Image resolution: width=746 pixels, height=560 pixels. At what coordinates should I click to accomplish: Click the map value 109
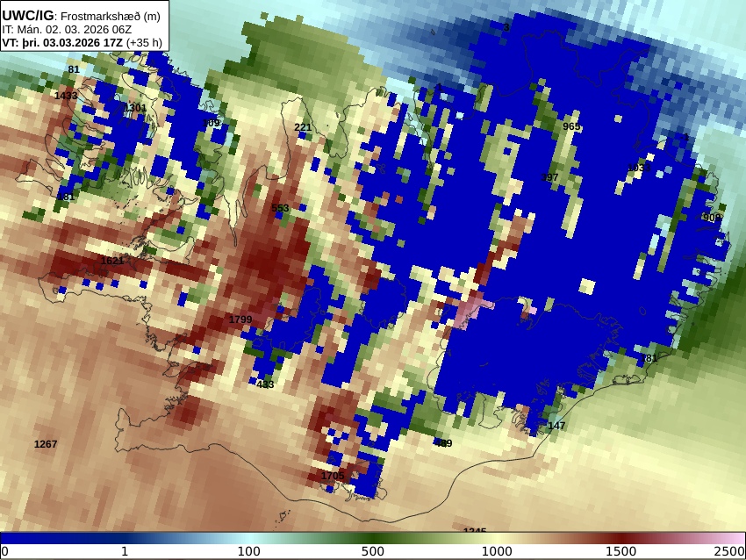tap(212, 123)
